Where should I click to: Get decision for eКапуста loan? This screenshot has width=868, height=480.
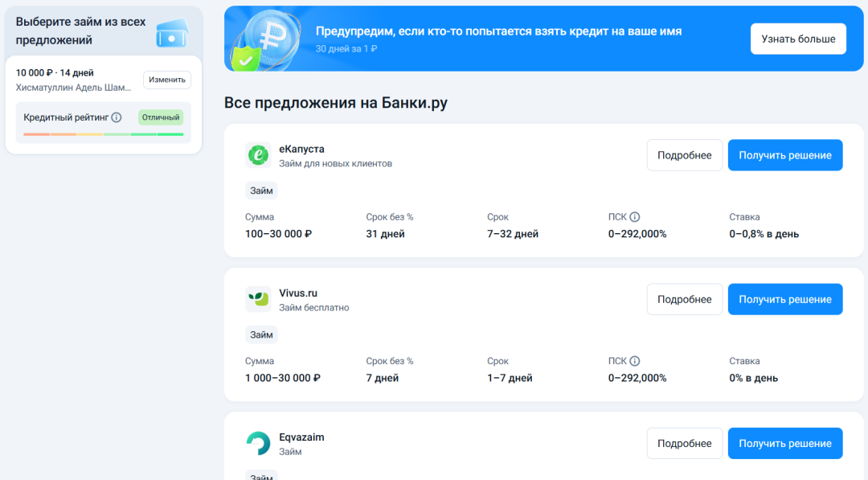785,155
